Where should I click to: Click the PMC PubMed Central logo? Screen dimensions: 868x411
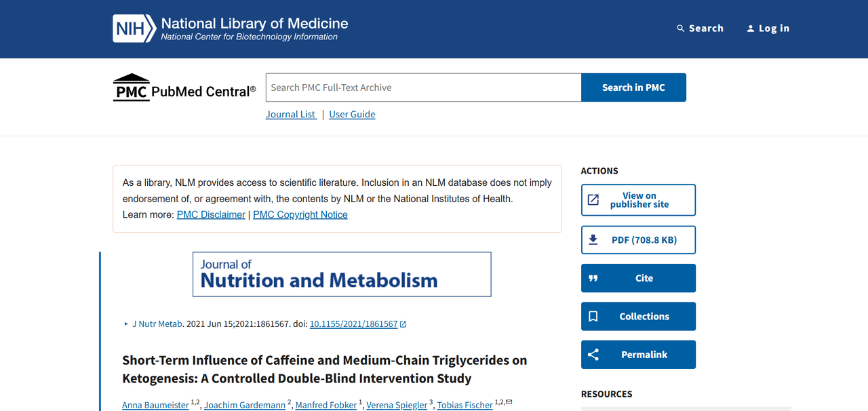point(184,89)
